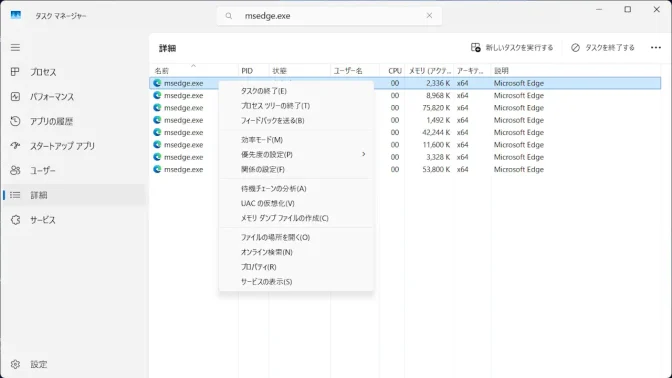
Task: Click the search magnifier icon
Action: coord(229,16)
